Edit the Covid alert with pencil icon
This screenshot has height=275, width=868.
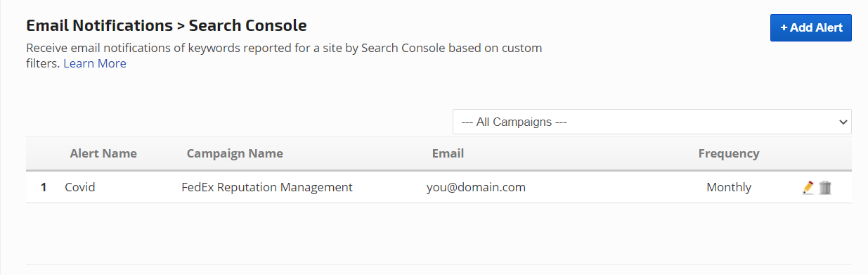[808, 188]
